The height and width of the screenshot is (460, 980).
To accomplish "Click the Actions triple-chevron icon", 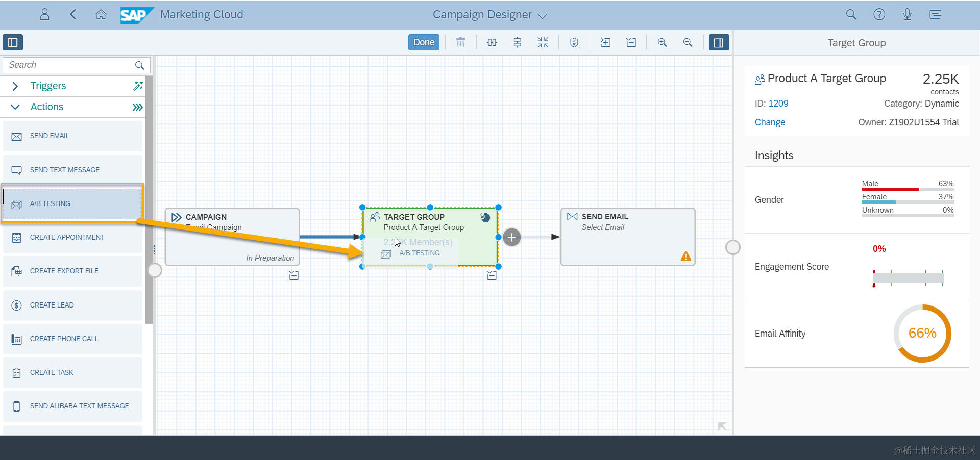I will click(x=137, y=107).
